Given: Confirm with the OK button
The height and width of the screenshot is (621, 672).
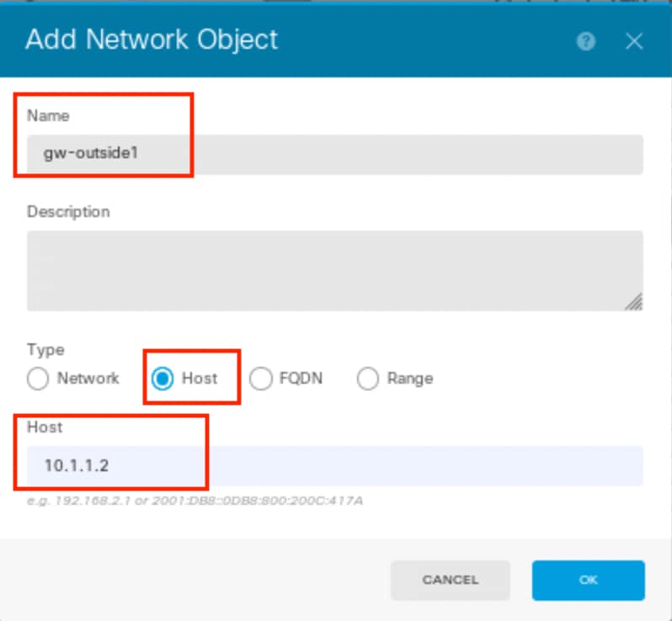Looking at the screenshot, I should click(588, 580).
